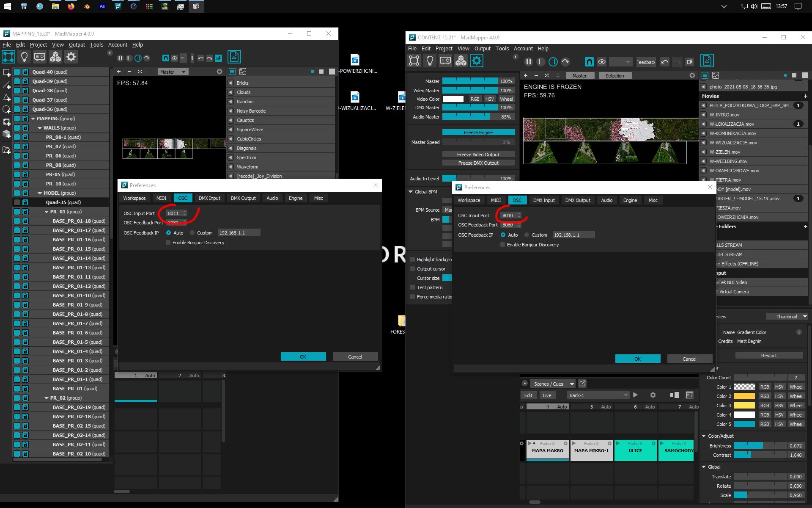Enable Bonjour Discovery in MAPPING Preferences

point(168,243)
